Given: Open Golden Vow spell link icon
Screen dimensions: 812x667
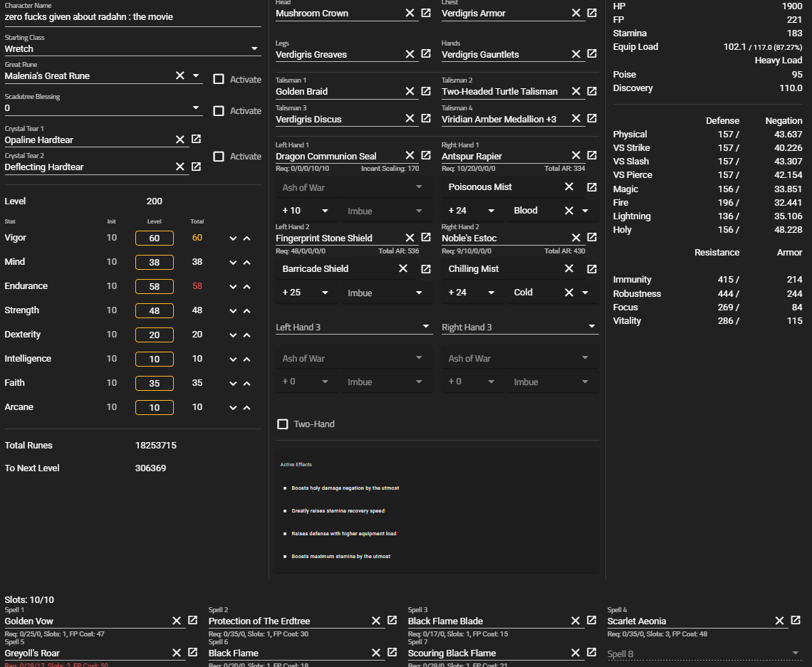Looking at the screenshot, I should pyautogui.click(x=192, y=621).
